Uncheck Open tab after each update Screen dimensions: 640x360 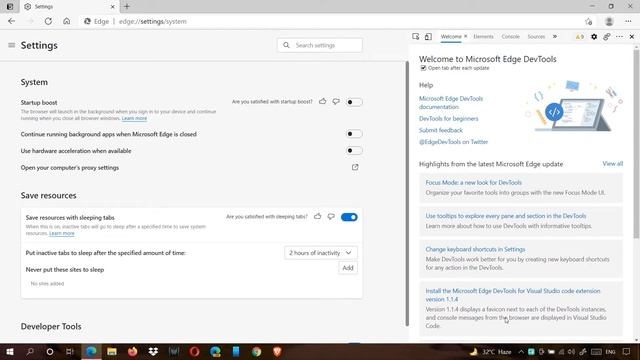[x=423, y=68]
